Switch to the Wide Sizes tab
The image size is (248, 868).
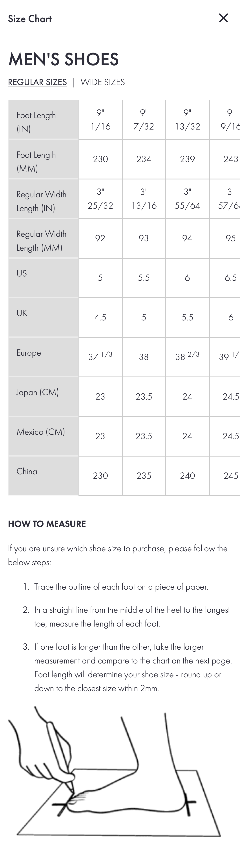click(102, 82)
